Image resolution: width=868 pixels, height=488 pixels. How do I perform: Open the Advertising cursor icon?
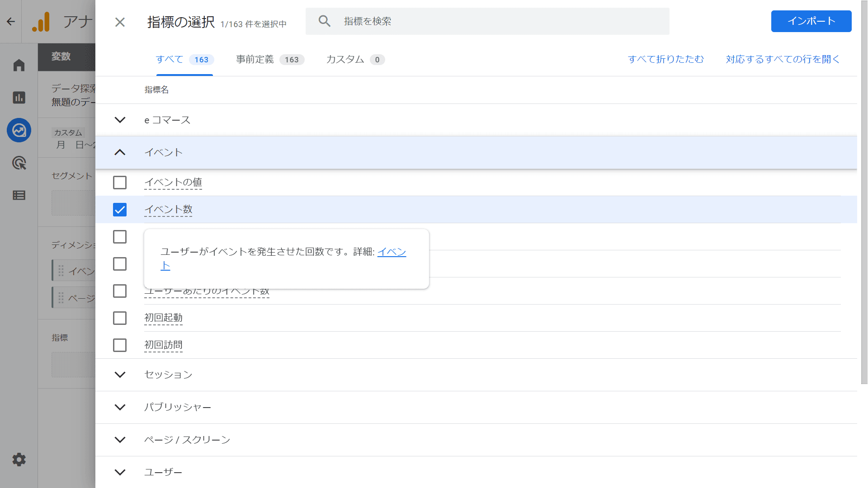[x=19, y=163]
